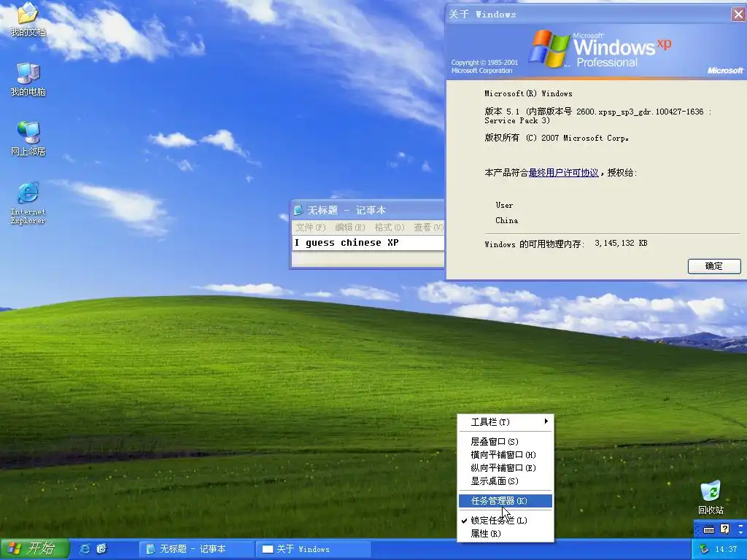Open Notepad 查看(V) menu
The image size is (747, 560).
click(428, 227)
